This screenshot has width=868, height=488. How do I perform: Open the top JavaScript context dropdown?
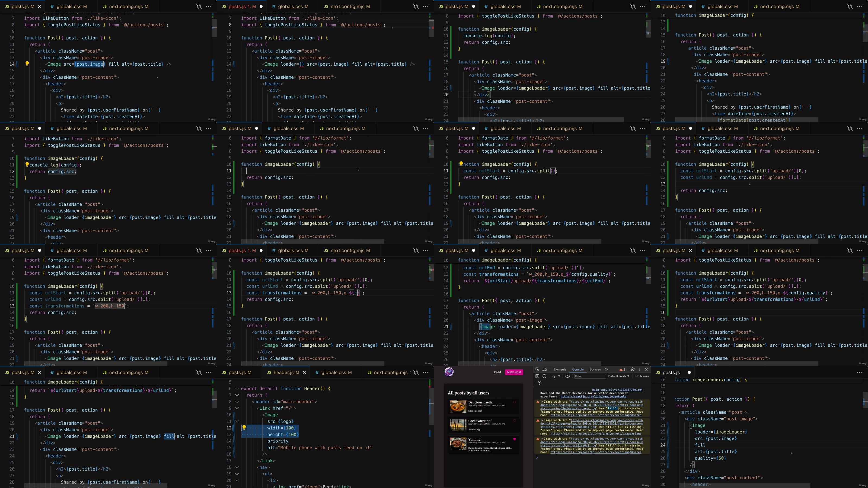556,376
